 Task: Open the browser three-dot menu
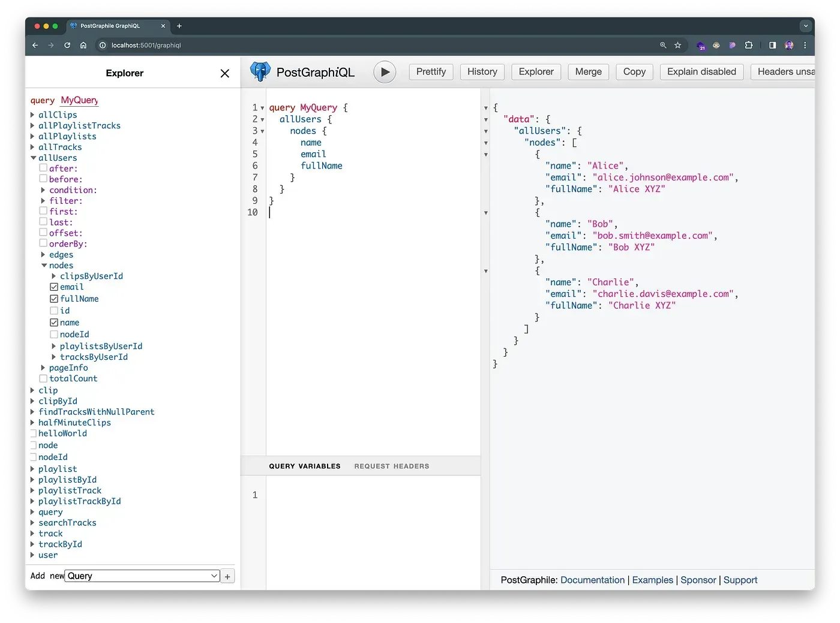pyautogui.click(x=805, y=45)
